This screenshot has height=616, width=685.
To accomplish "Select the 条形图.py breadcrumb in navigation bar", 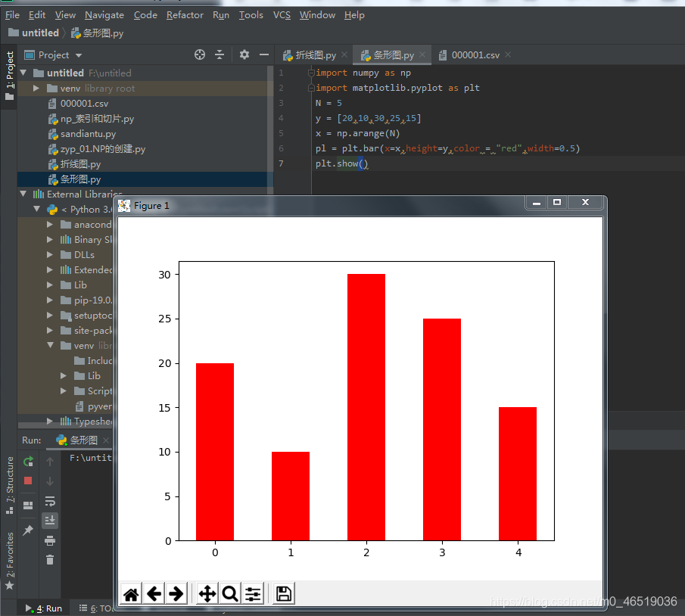I will pos(98,33).
